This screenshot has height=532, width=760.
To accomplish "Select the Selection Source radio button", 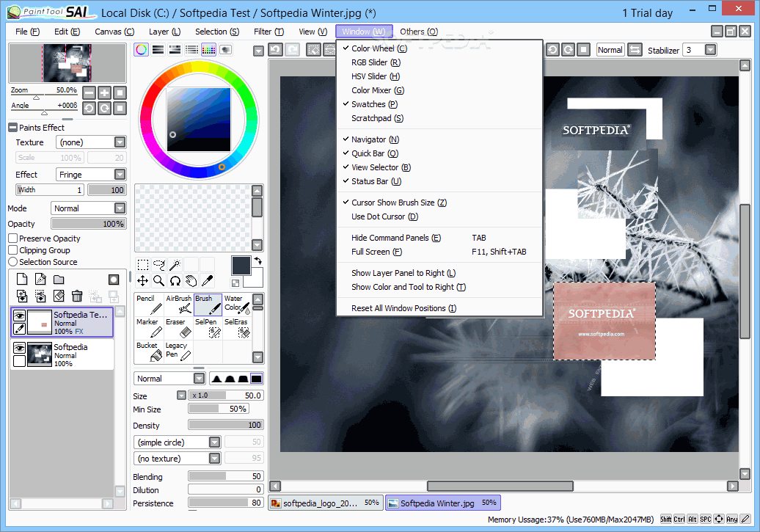I will tap(13, 262).
